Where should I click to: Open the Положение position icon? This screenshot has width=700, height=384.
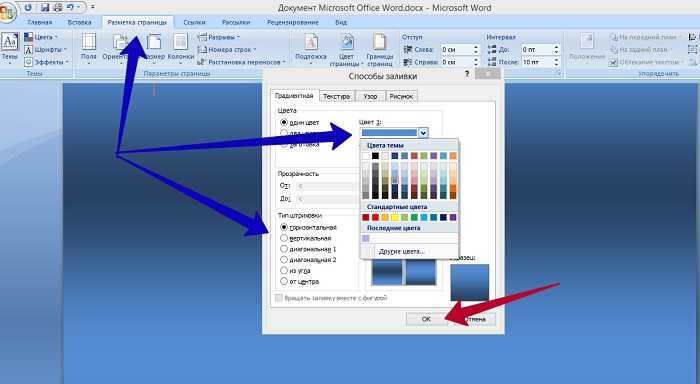pyautogui.click(x=587, y=46)
